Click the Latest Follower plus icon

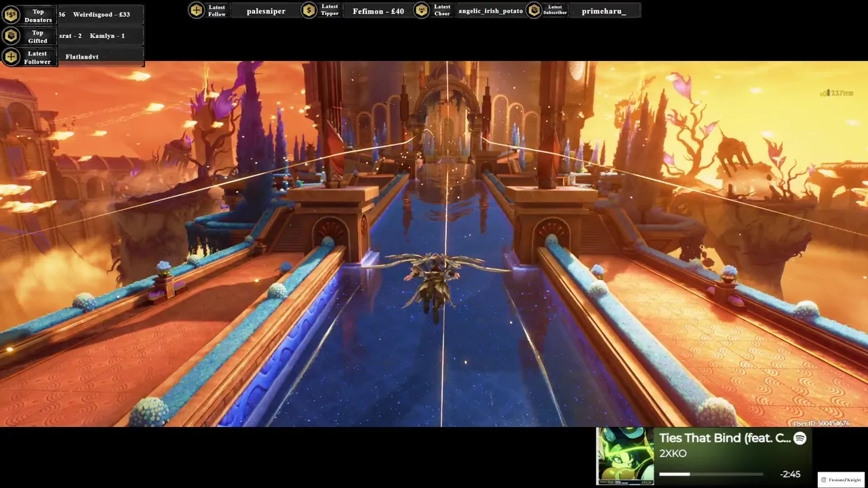(x=11, y=57)
